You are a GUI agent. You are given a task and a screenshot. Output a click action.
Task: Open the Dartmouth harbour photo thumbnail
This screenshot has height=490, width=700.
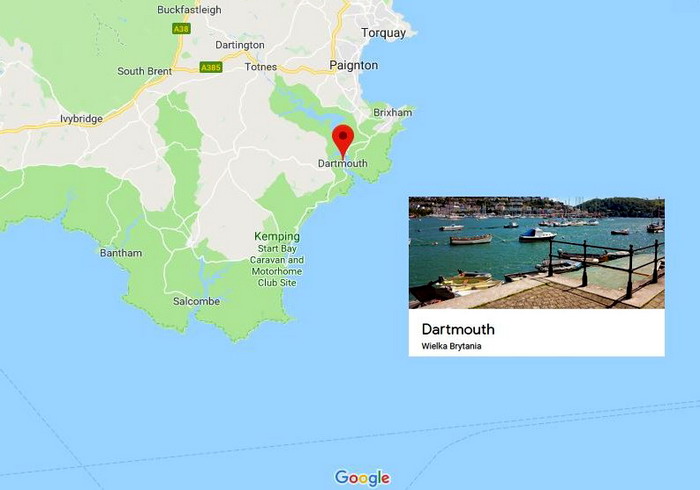tap(537, 253)
